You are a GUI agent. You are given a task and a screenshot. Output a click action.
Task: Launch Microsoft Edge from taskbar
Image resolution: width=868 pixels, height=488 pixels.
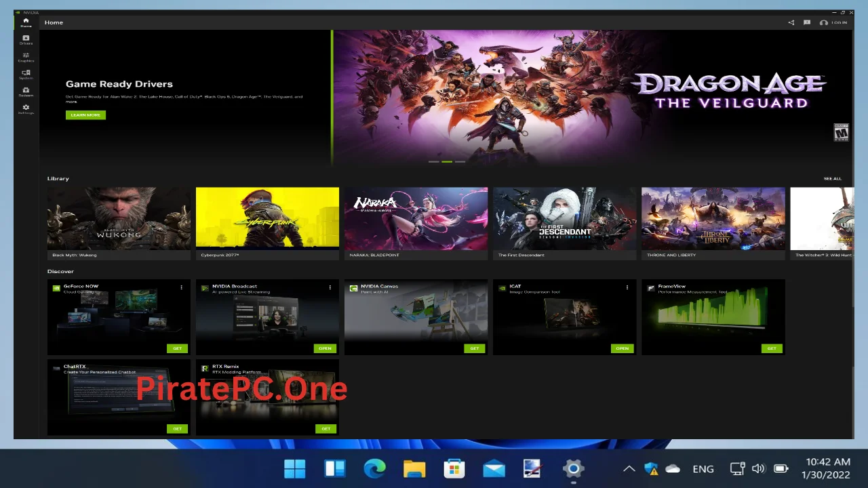pyautogui.click(x=374, y=468)
